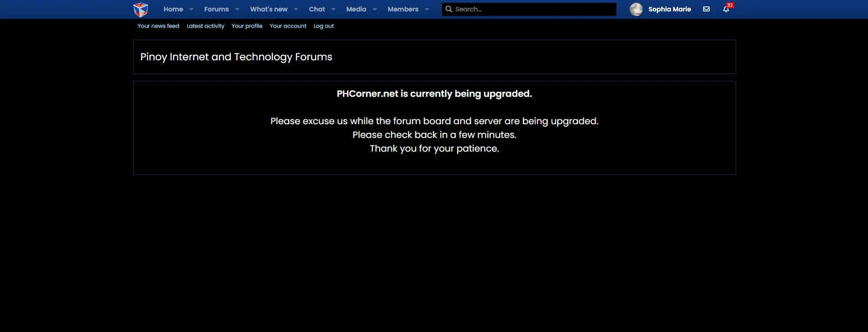Click the Sophia Marie avatar
868x332 pixels.
(636, 9)
